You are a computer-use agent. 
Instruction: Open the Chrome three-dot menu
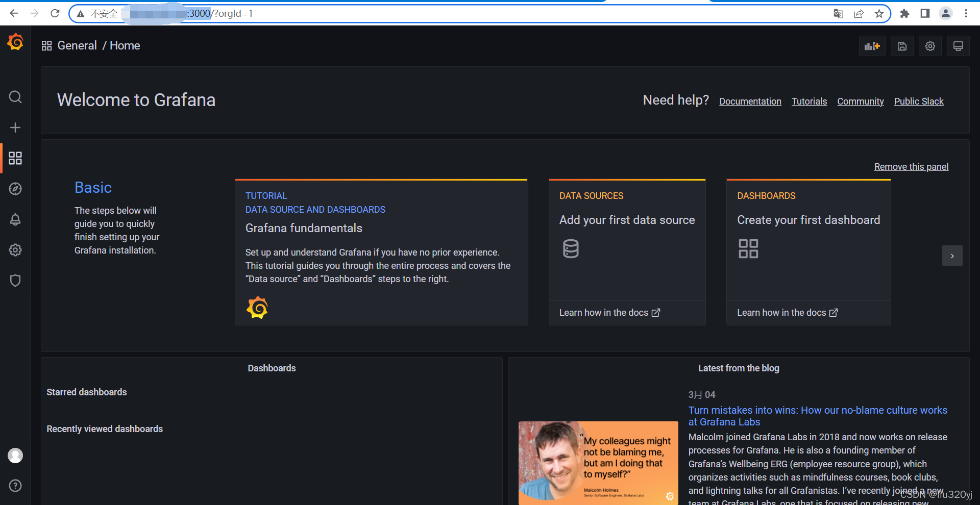point(966,14)
